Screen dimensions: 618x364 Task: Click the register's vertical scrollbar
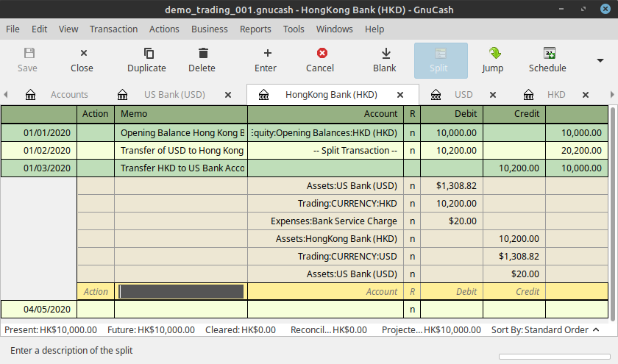(x=613, y=213)
